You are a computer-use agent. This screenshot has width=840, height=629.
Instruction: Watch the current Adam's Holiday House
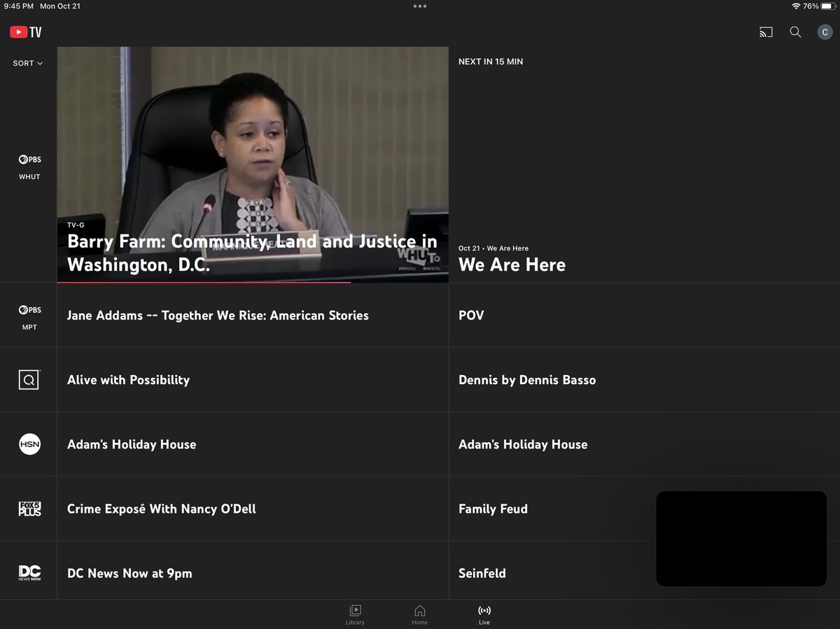point(132,444)
